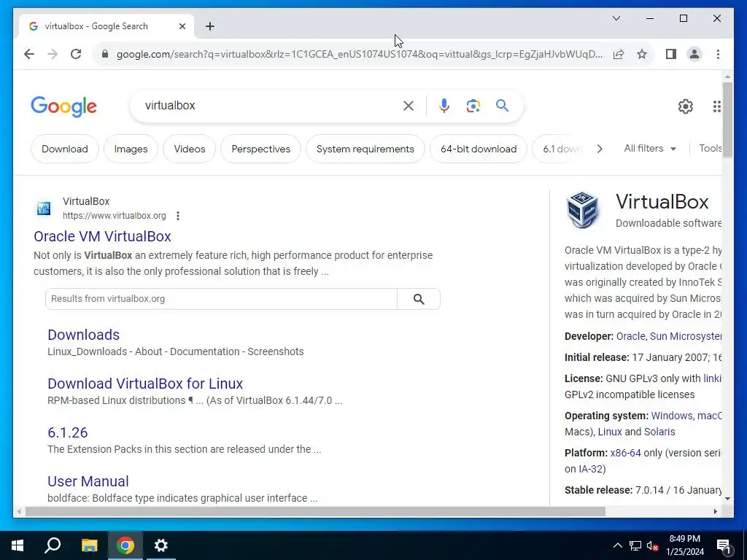
Task: Open Google quick settings gear
Action: coord(686,106)
